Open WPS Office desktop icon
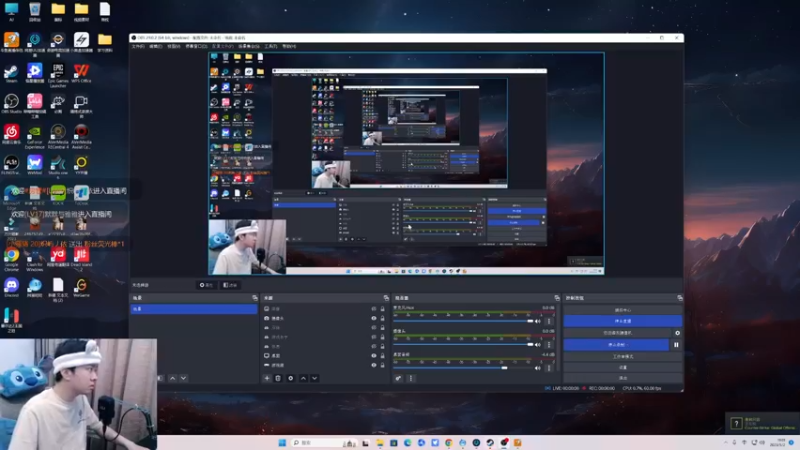 81,73
